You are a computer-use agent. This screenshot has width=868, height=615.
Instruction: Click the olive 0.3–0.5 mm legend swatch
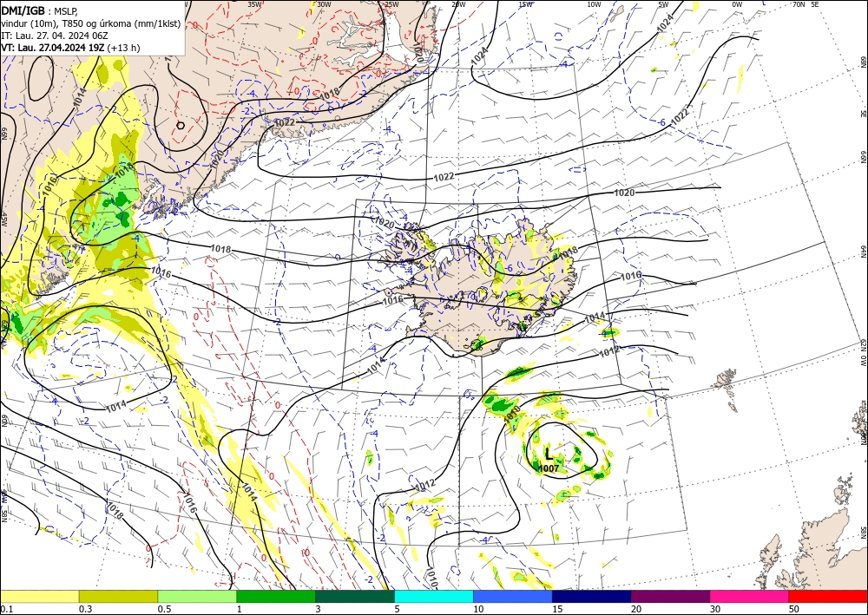coord(118,596)
